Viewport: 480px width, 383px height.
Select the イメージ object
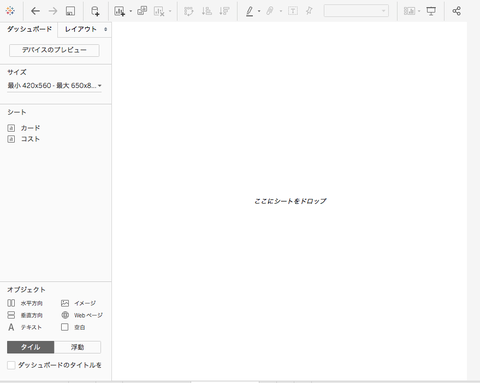coord(78,303)
